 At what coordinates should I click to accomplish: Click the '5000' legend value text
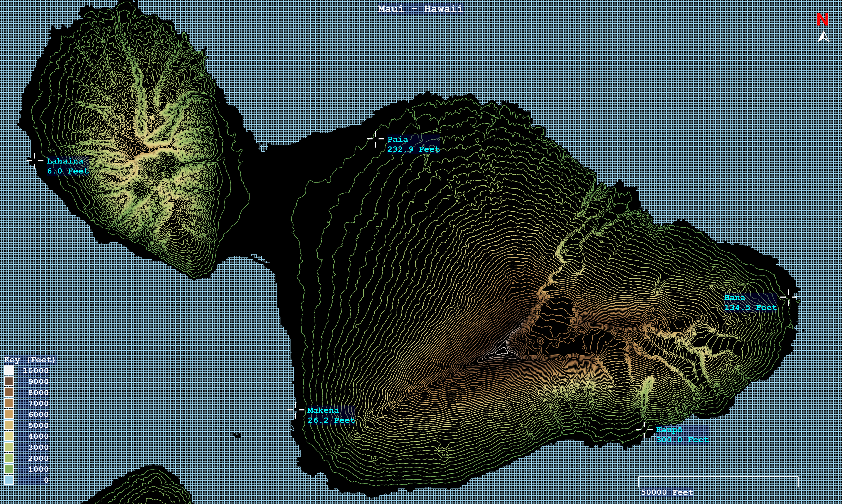38,425
